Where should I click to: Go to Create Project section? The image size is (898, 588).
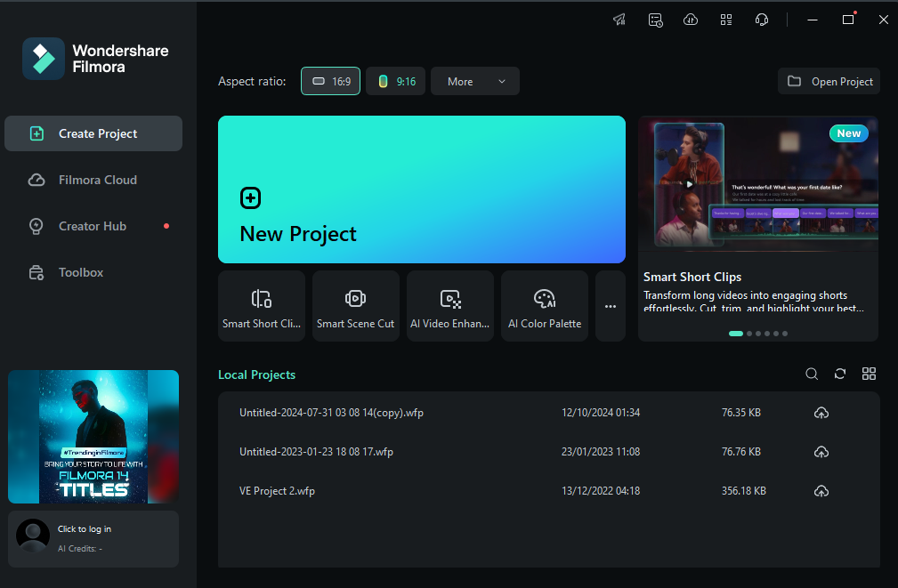(x=93, y=133)
